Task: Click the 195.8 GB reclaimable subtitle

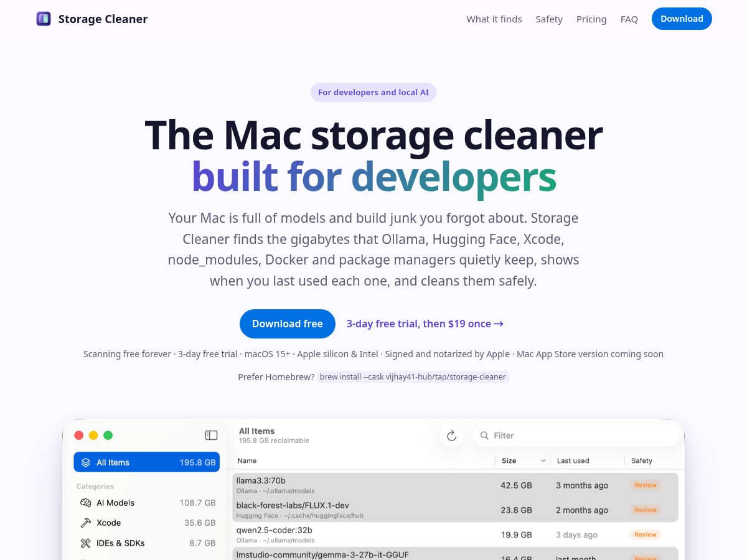Action: coord(274,441)
